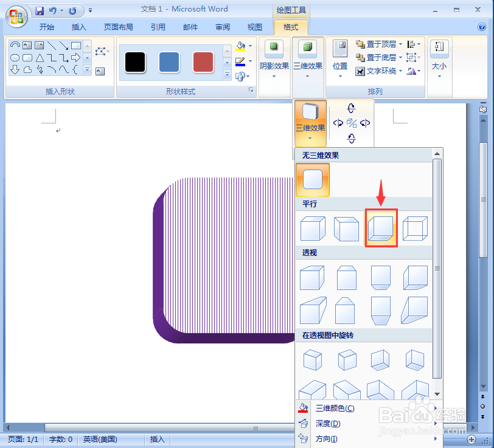Click document scrollbar previous page button
494x448 pixels.
point(482,396)
